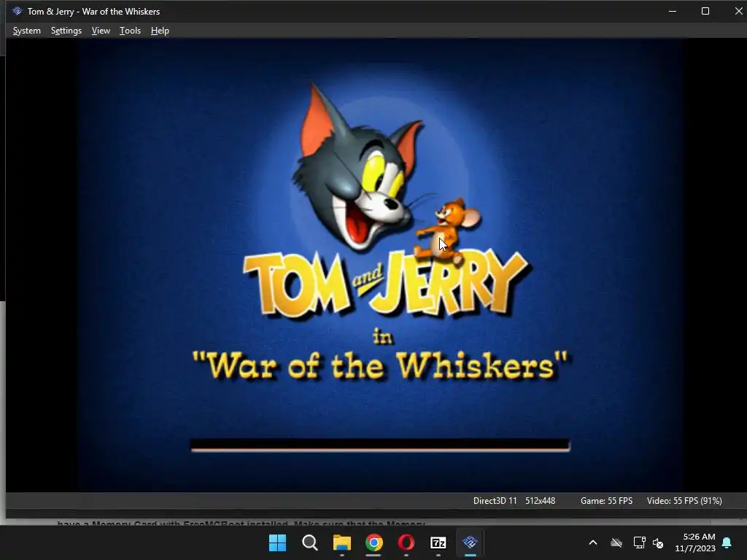The image size is (747, 560).
Task: Open 7-Zip from the taskbar
Action: (438, 542)
